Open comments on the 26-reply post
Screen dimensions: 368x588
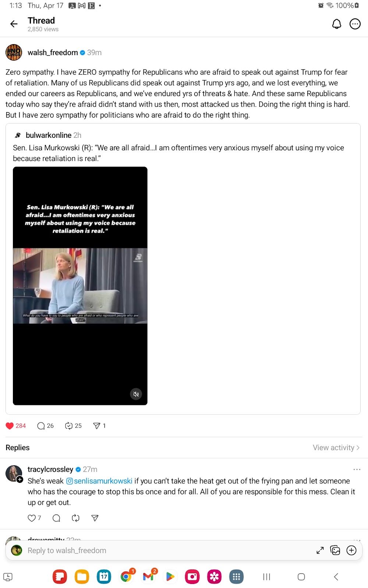41,426
